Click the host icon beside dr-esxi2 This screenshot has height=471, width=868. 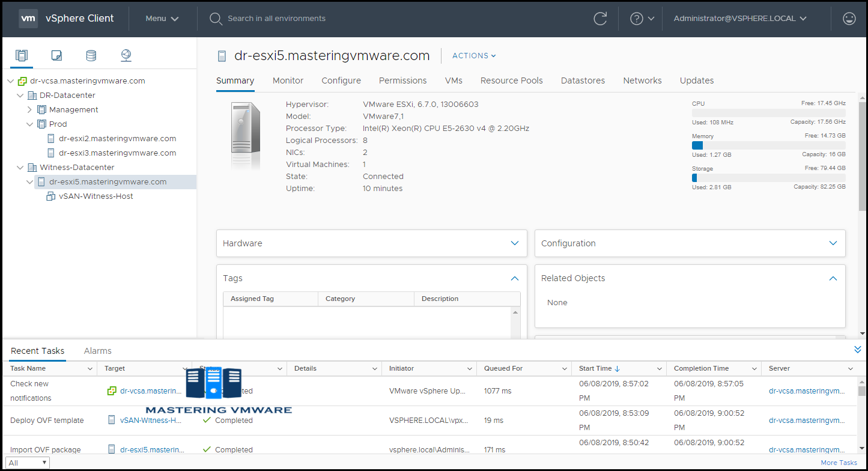click(x=51, y=139)
